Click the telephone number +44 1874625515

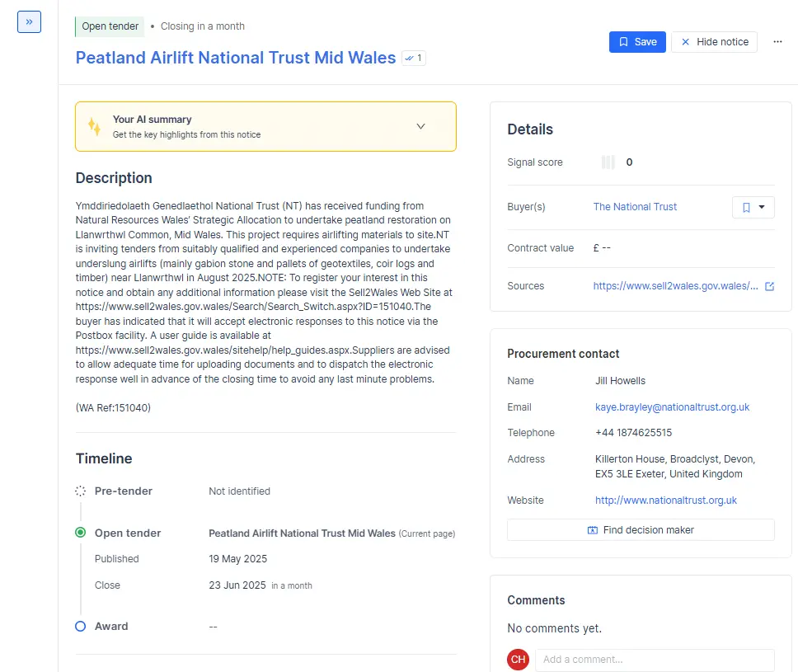[634, 433]
